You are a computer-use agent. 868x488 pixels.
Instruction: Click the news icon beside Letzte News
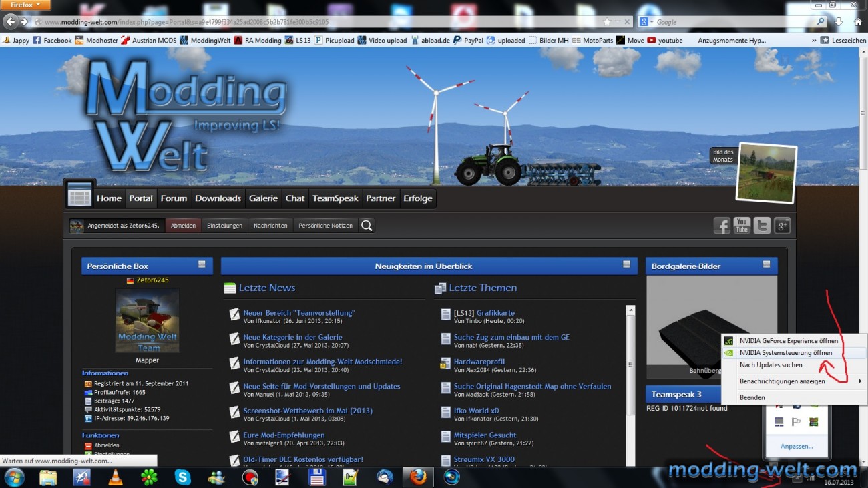(x=230, y=288)
